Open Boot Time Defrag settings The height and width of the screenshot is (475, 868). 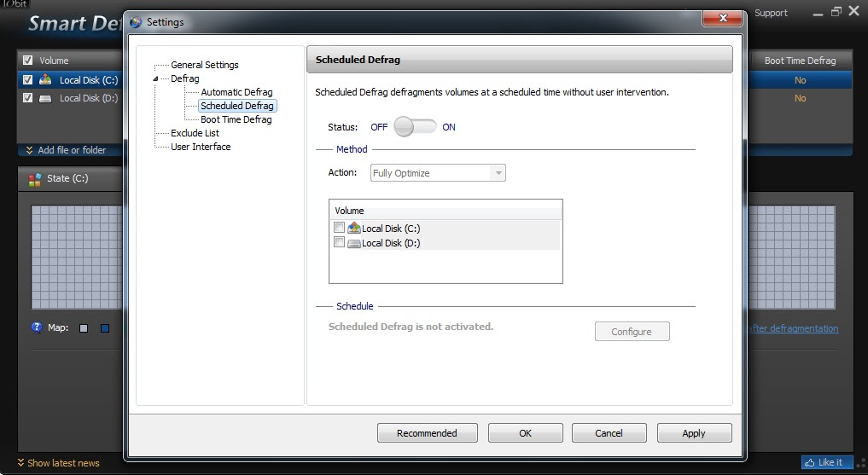[236, 119]
